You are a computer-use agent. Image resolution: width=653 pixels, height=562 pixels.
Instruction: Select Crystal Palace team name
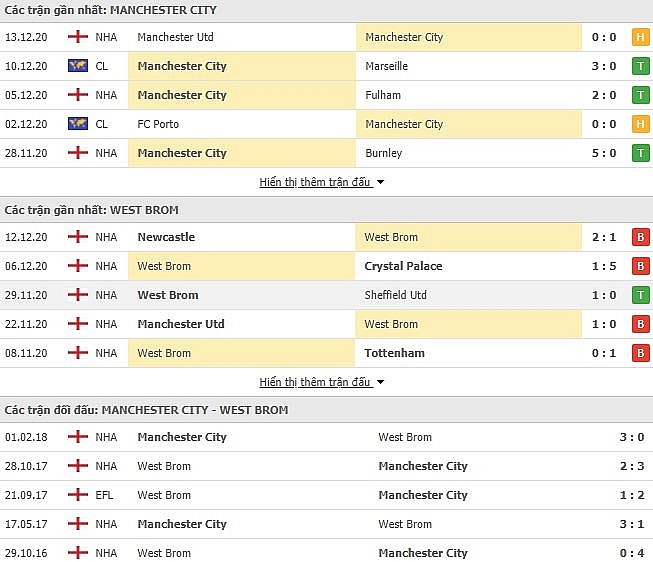[403, 266]
